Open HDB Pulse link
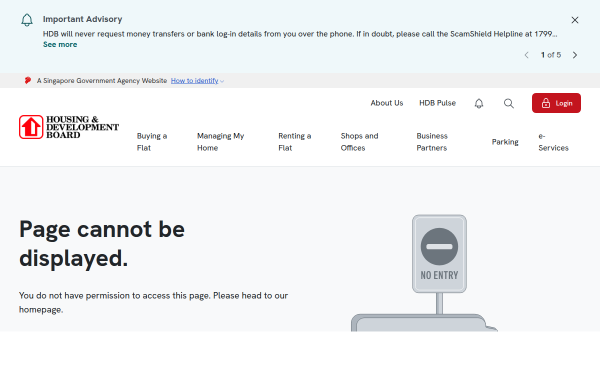Screen dimensions: 600x375 pos(437,103)
